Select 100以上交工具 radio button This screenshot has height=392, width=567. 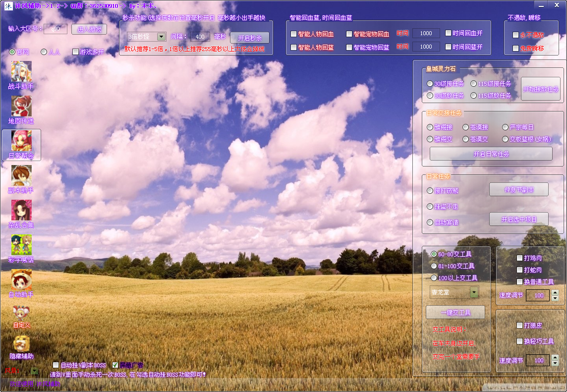[434, 278]
